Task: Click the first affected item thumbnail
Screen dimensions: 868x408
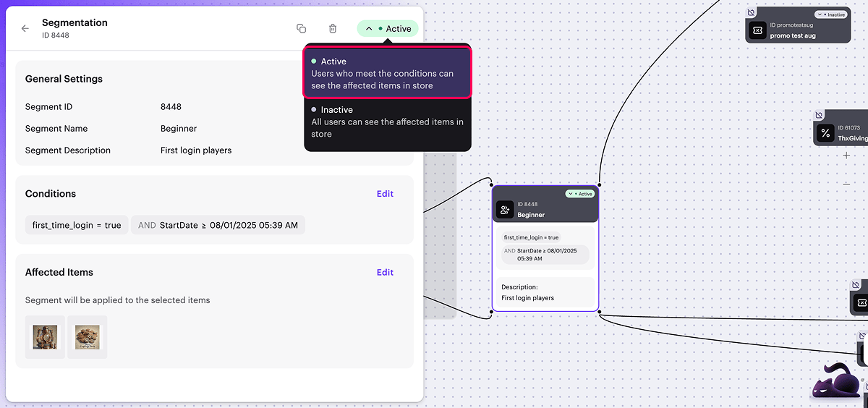Action: pyautogui.click(x=45, y=337)
